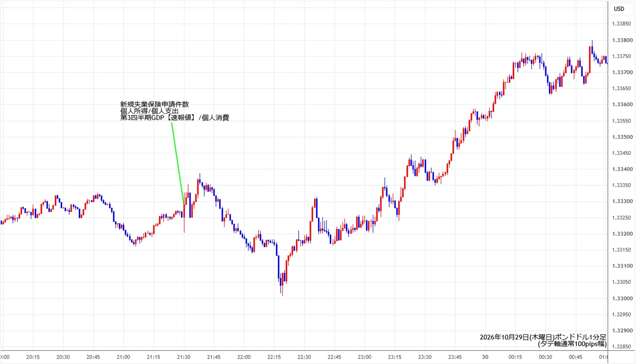
Task: Click the 21:00 time axis label
Action: coord(123,357)
